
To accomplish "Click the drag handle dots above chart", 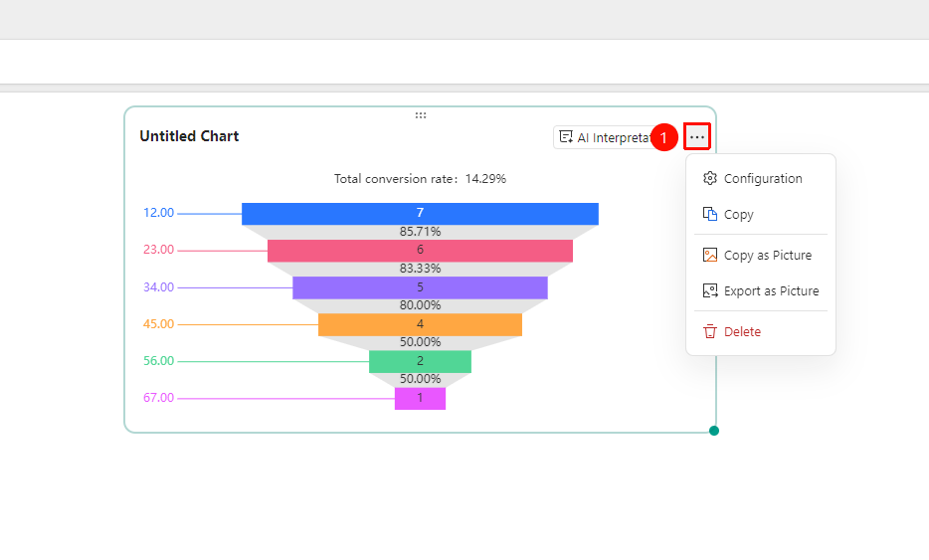I will coord(421,115).
